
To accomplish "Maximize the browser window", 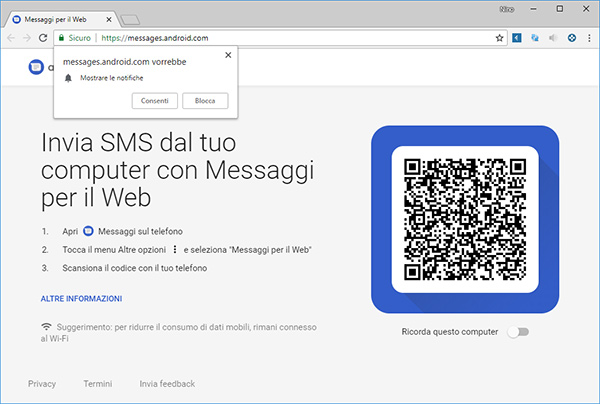I will pos(559,8).
